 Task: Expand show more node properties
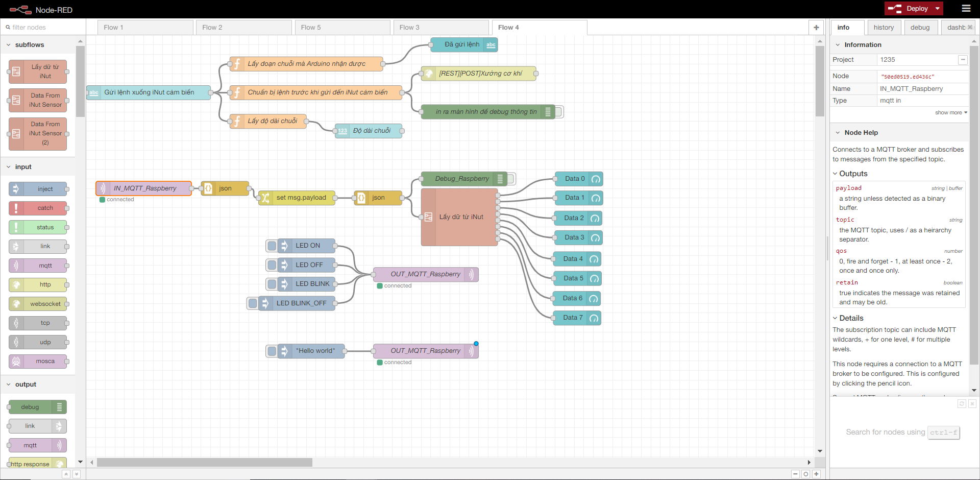950,112
